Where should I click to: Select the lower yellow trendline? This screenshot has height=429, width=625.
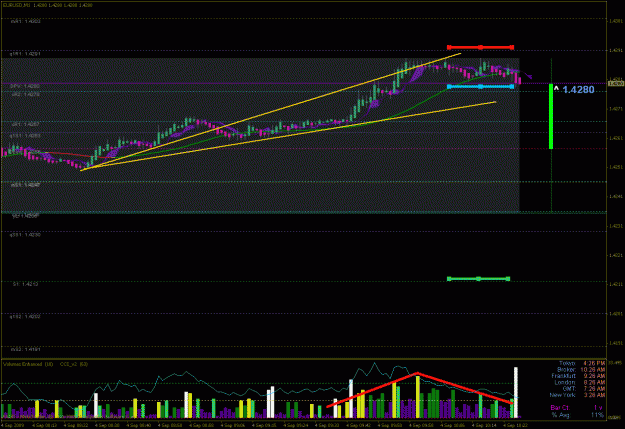[288, 136]
